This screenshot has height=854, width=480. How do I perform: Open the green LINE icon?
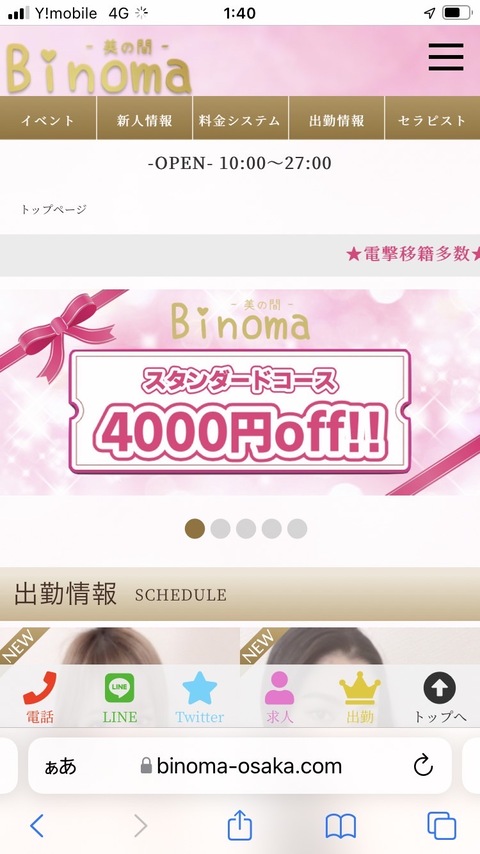(x=119, y=688)
